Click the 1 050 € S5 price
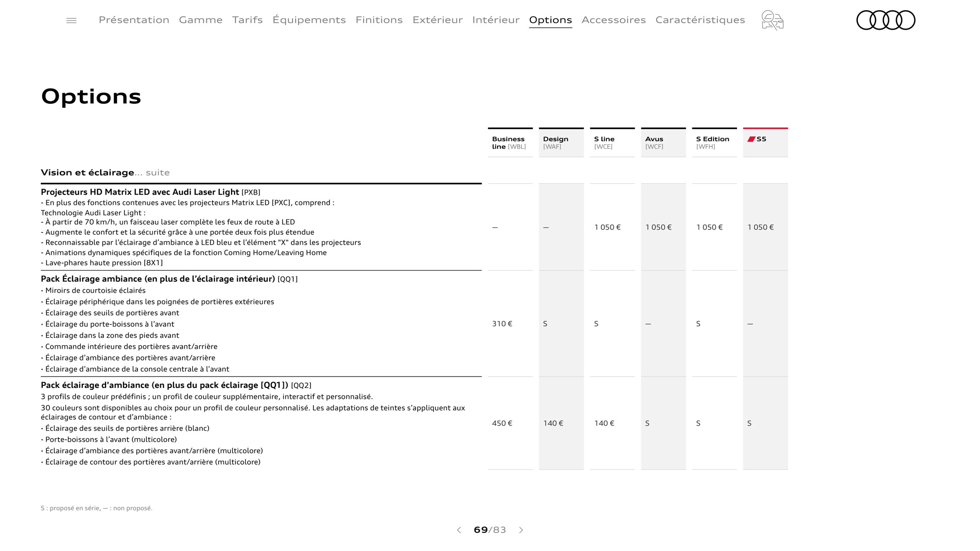This screenshot has width=980, height=551. pos(760,227)
